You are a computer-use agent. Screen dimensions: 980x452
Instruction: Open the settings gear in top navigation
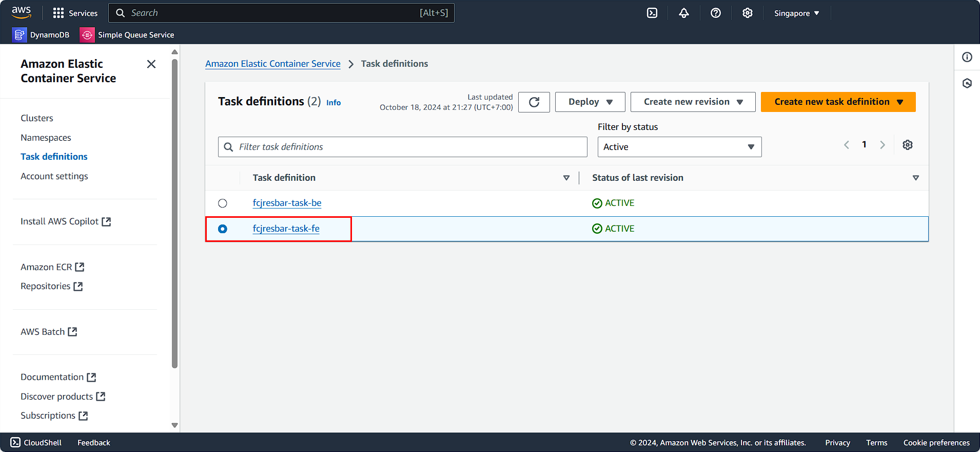(748, 13)
